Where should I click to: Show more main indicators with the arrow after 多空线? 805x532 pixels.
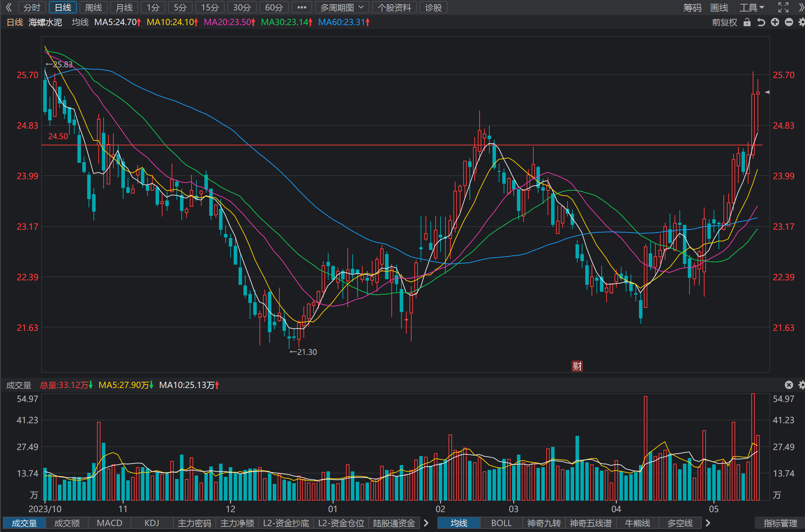coord(708,523)
